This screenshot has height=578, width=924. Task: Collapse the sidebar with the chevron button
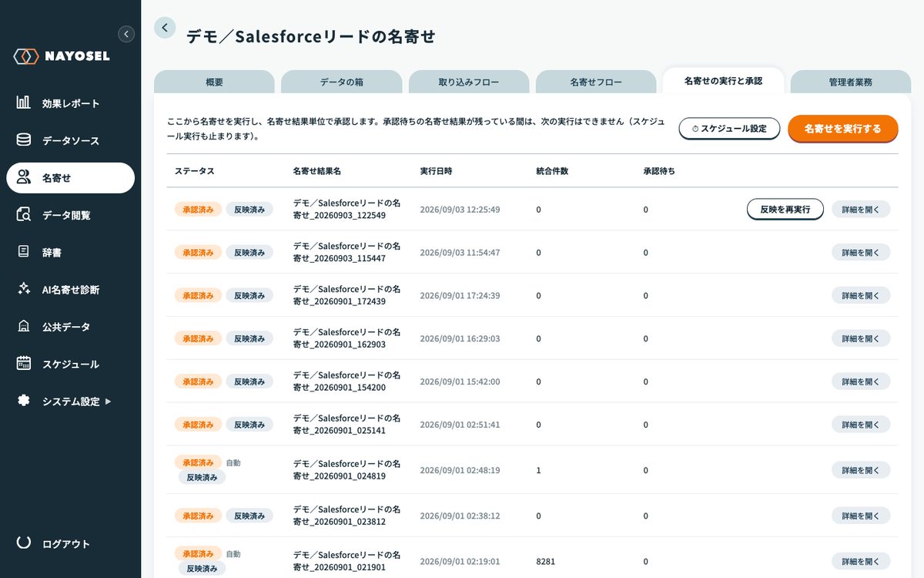pos(126,34)
